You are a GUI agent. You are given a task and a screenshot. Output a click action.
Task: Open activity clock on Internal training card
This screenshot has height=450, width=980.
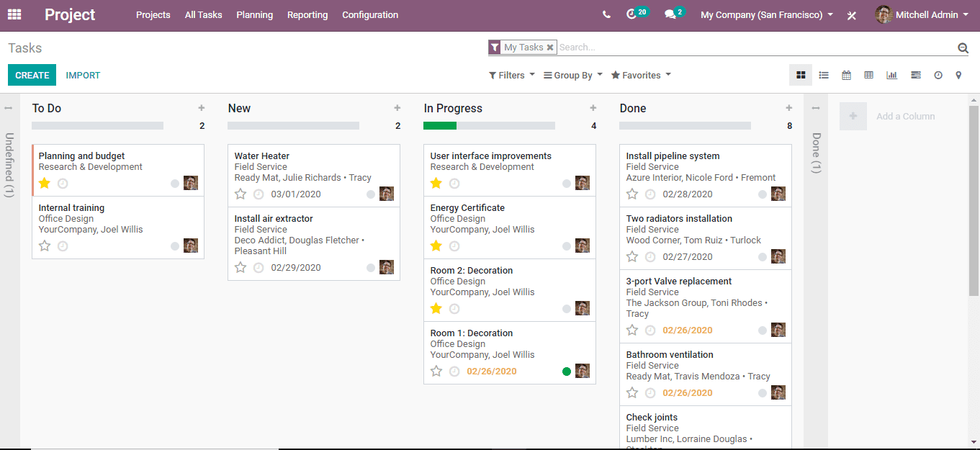pos(63,246)
